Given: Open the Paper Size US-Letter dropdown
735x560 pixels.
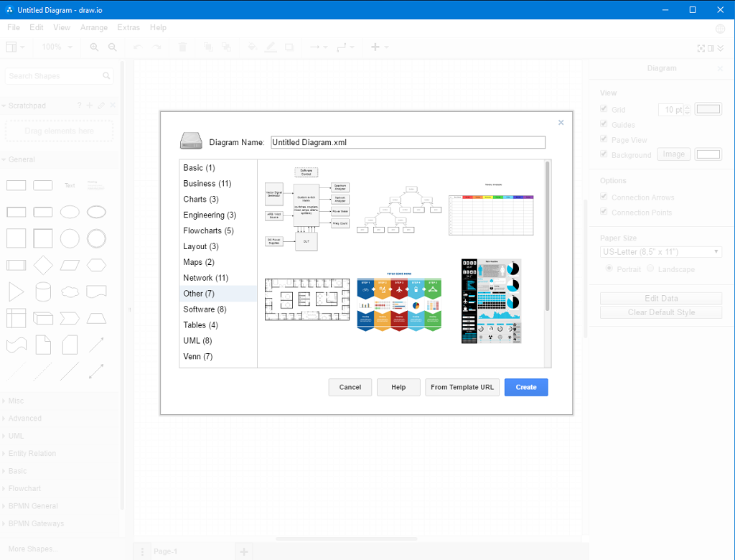Looking at the screenshot, I should tap(661, 252).
